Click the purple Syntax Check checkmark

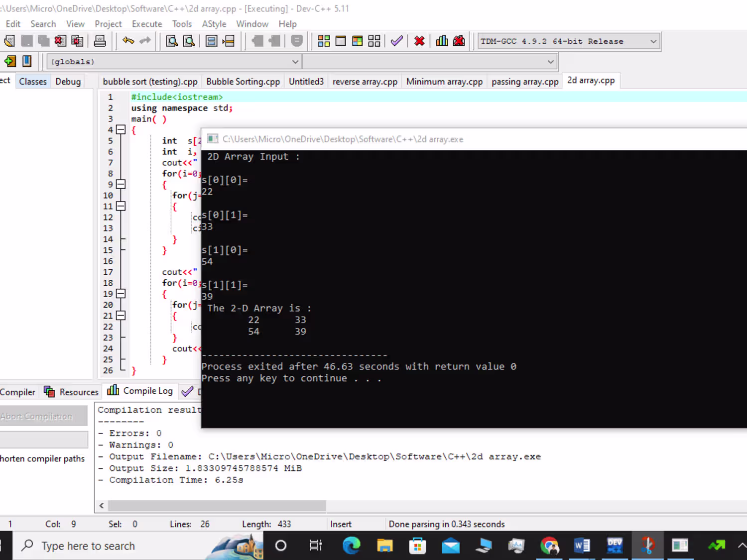396,41
